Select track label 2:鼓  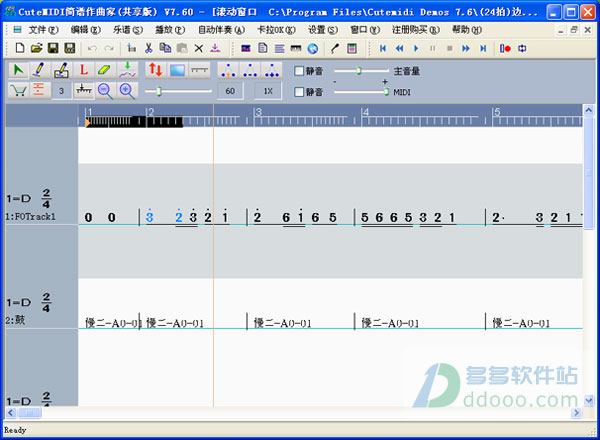click(x=15, y=320)
